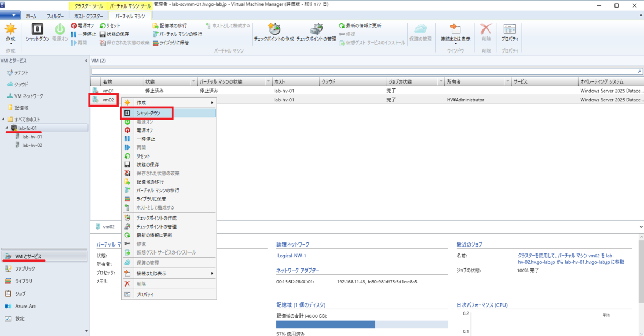Switch to ホーム ribbon tab
The width and height of the screenshot is (644, 336).
point(32,16)
